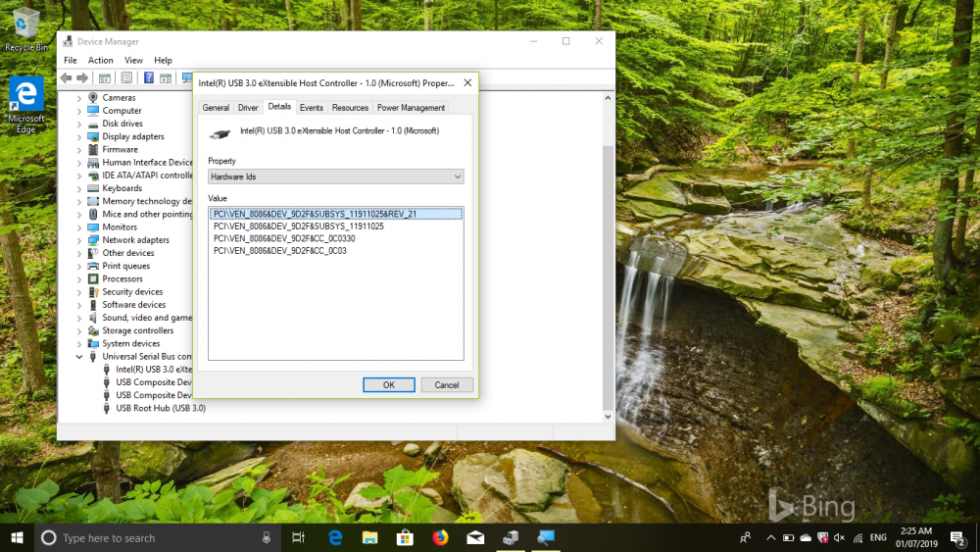Open the Recycle Bin desktop icon

click(25, 29)
